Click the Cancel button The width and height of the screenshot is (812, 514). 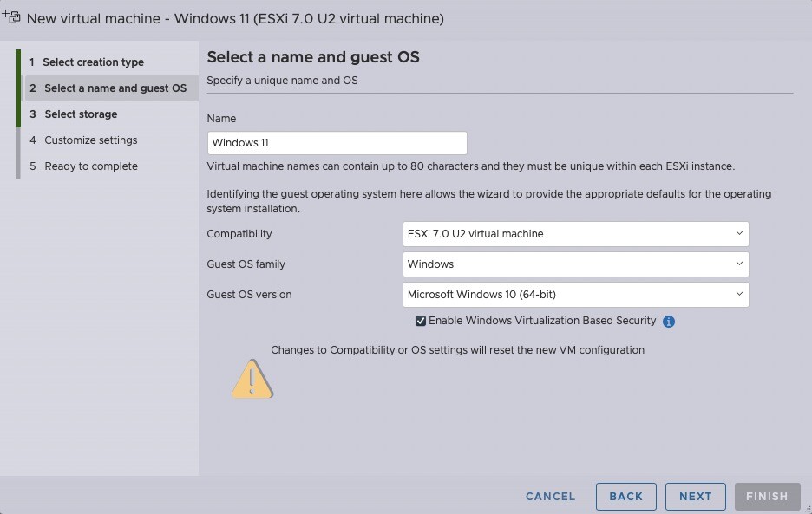click(x=550, y=497)
